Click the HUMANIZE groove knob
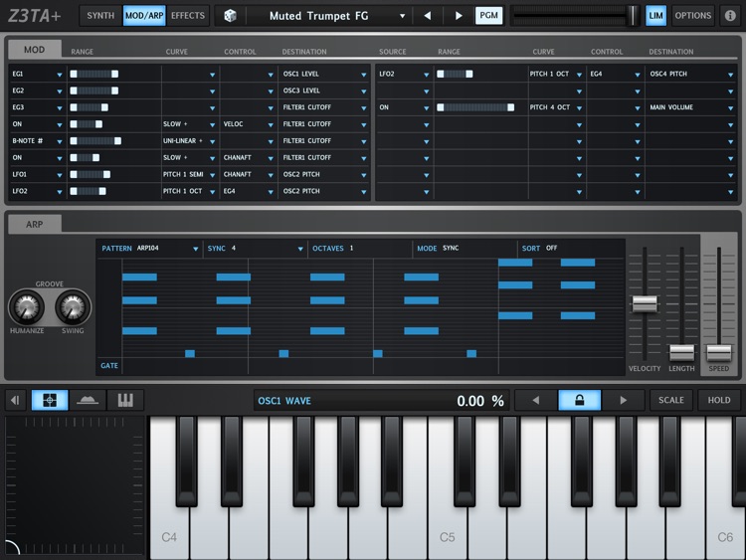This screenshot has height=560, width=746. [27, 307]
